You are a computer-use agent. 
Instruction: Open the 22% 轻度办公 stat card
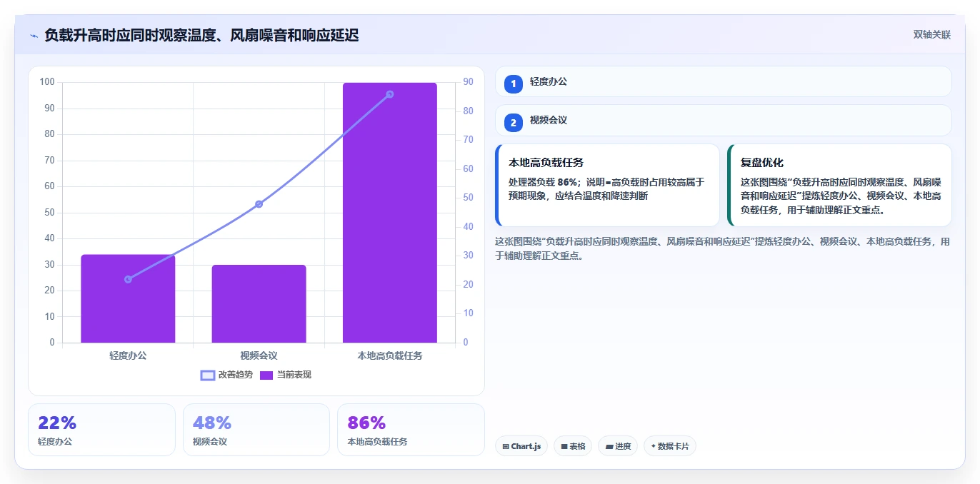pos(101,430)
